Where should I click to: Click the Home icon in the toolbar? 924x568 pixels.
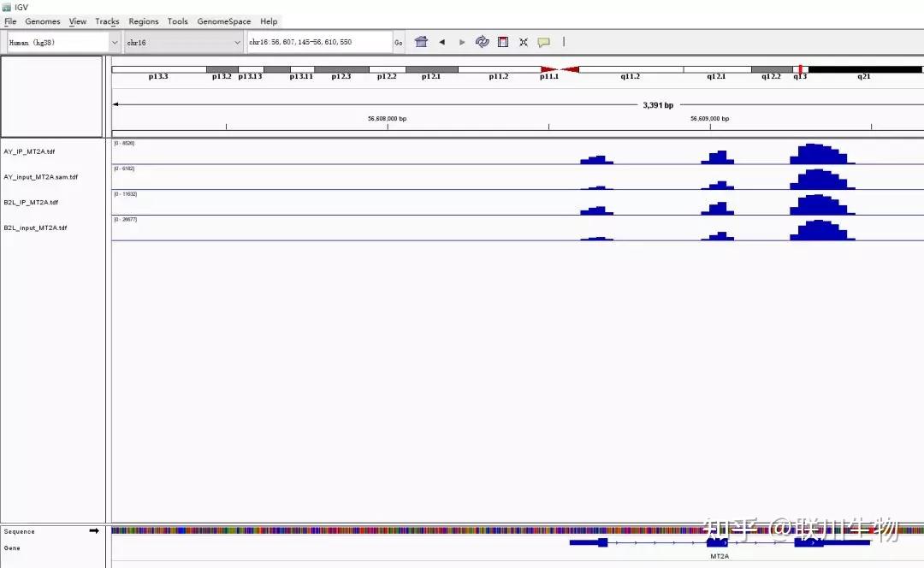(420, 41)
